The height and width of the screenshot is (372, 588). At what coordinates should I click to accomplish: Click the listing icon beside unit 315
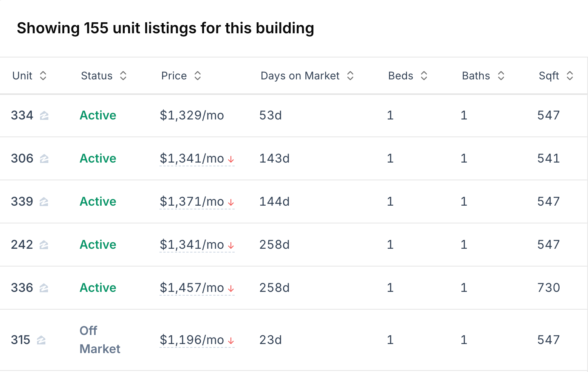coord(41,340)
